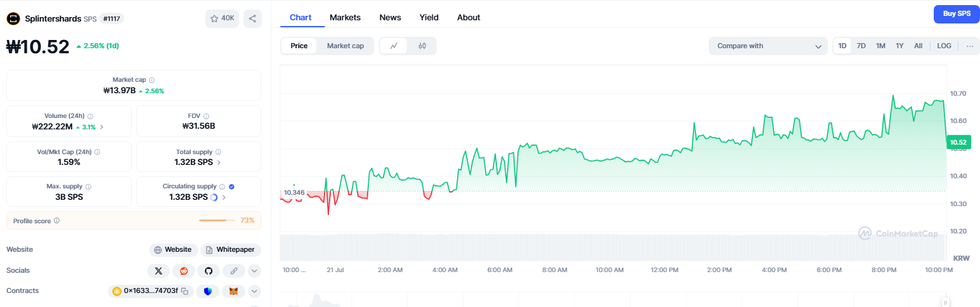Add to watchlist with star 40K button
Viewport: 980px width, 307px height.
coord(222,18)
